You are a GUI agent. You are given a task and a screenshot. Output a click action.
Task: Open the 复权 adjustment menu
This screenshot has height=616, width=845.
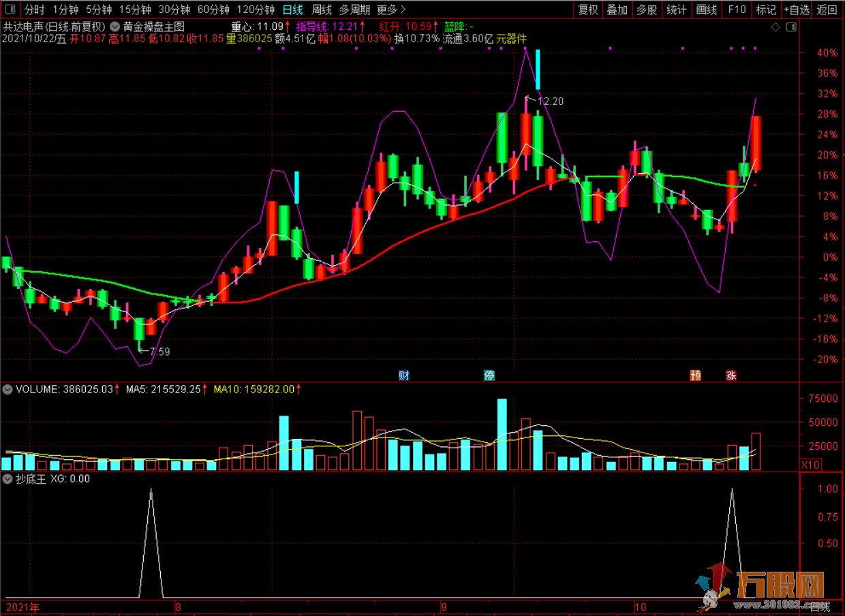pyautogui.click(x=588, y=10)
